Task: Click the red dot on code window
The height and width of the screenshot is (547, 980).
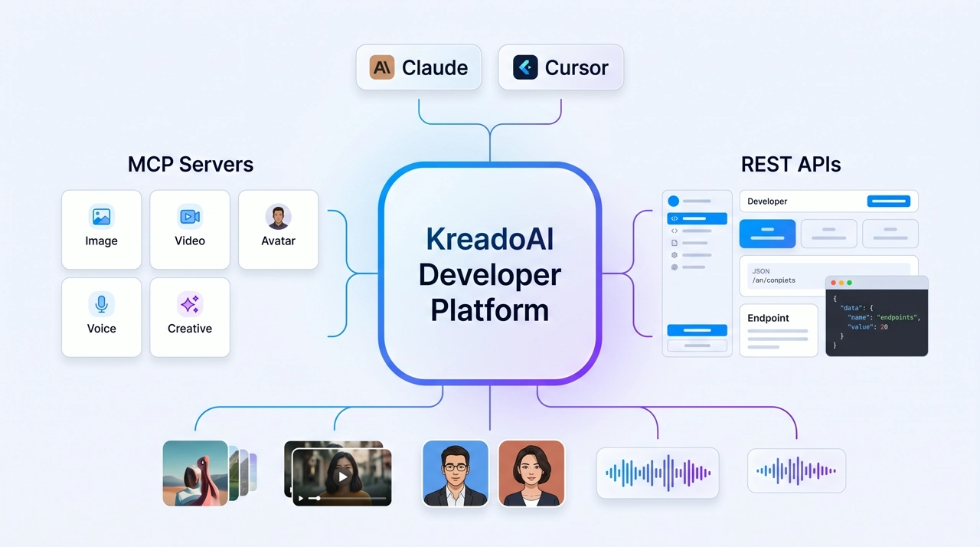Action: click(x=834, y=283)
